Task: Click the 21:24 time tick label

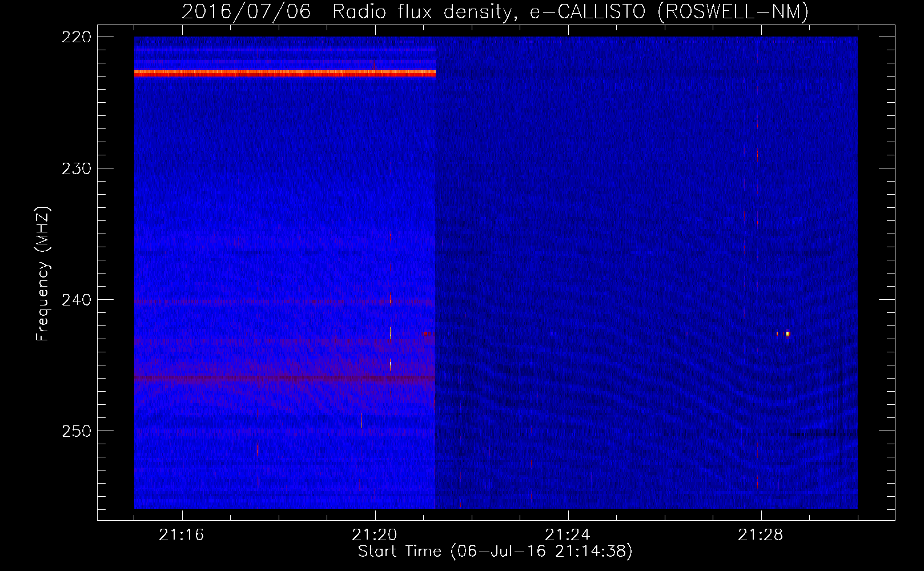Action: point(568,535)
